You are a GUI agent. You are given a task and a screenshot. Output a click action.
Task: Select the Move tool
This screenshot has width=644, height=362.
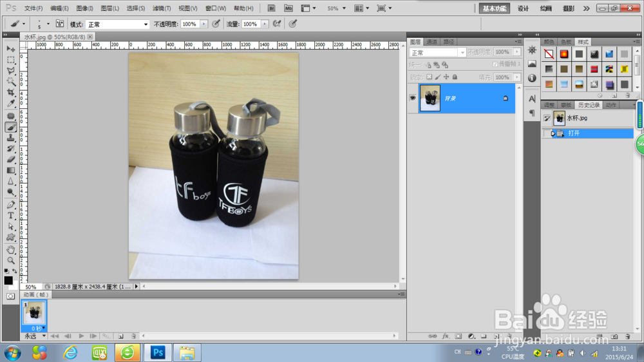(x=11, y=49)
